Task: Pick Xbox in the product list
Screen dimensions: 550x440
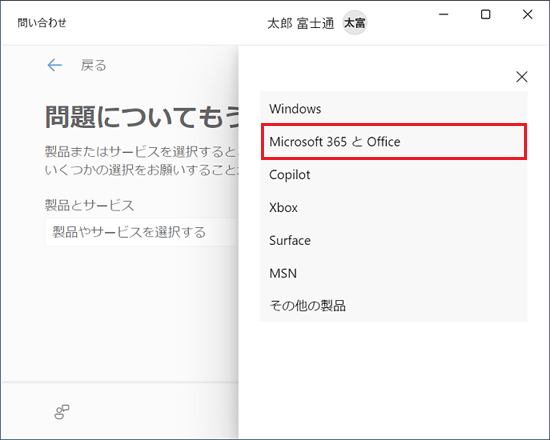Action: pos(394,207)
